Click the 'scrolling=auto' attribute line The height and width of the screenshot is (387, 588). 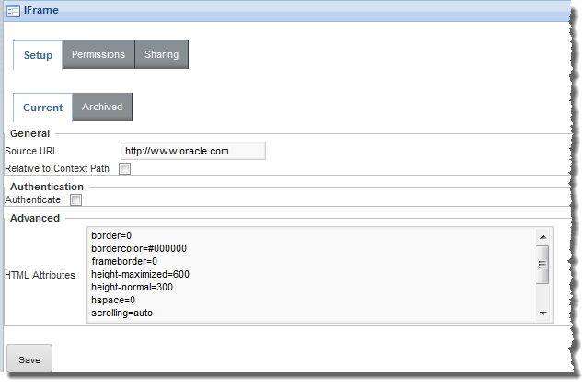[x=121, y=313]
